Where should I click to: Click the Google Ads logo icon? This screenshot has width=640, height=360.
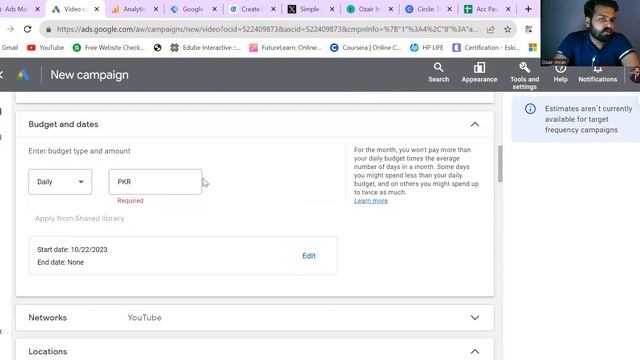pyautogui.click(x=23, y=75)
